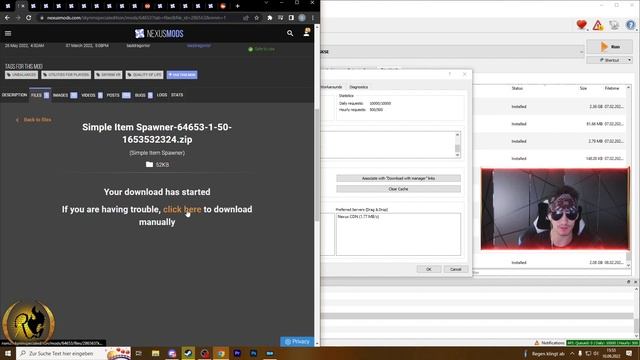Open a new browser tab
Image resolution: width=640 pixels, height=360 pixels.
(x=237, y=6)
